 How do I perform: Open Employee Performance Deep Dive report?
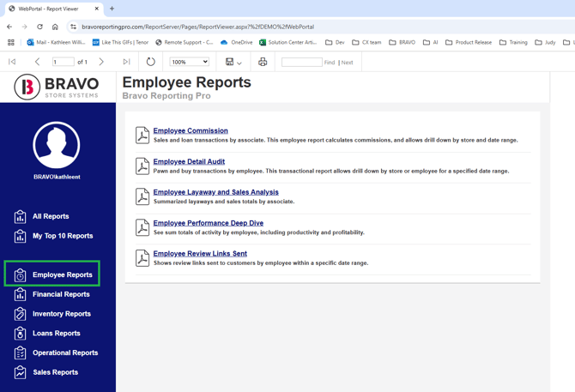tap(209, 223)
